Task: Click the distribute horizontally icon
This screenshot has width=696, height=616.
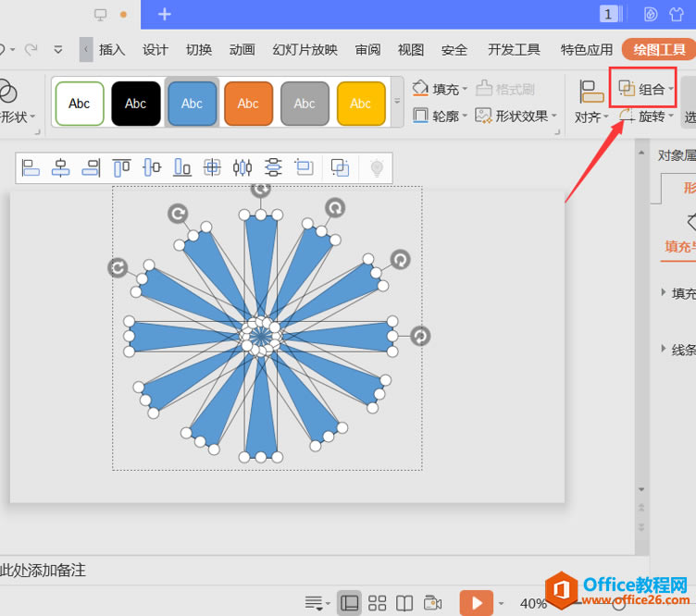Action: point(242,167)
